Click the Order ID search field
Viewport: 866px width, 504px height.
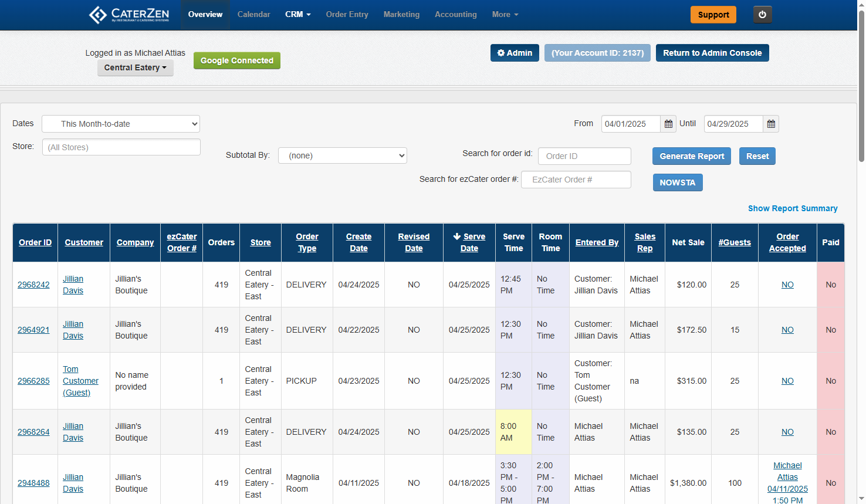pyautogui.click(x=584, y=156)
